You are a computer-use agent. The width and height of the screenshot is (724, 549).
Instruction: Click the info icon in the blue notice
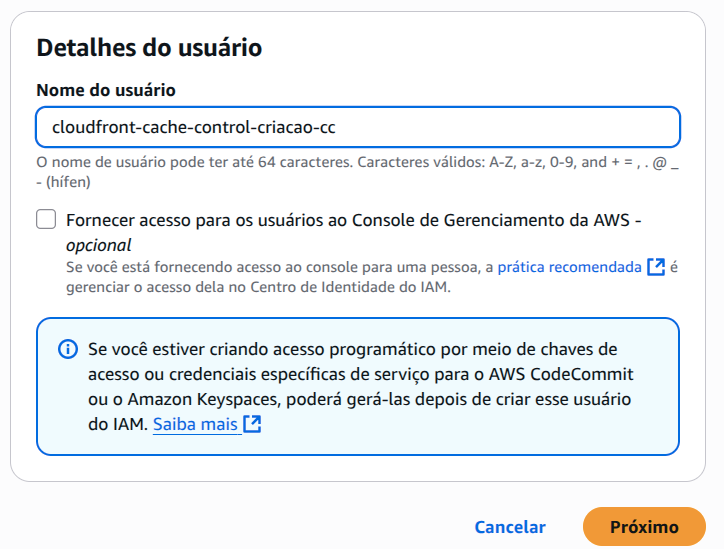tap(67, 349)
